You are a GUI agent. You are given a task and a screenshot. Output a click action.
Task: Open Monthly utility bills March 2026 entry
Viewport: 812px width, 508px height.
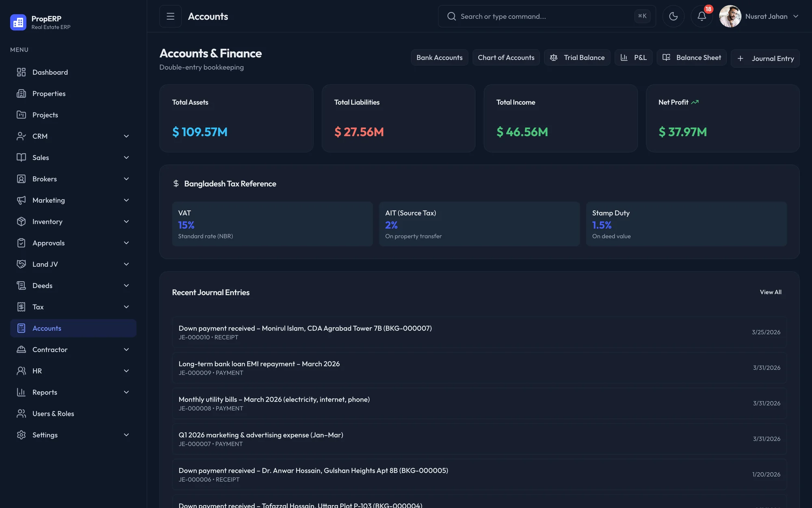[479, 403]
